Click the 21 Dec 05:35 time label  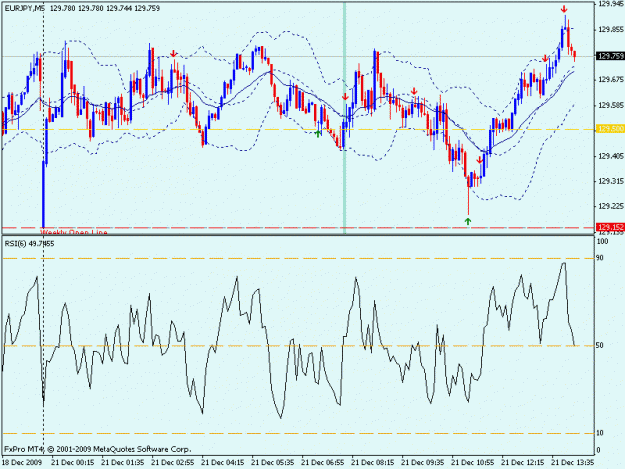pos(272,462)
